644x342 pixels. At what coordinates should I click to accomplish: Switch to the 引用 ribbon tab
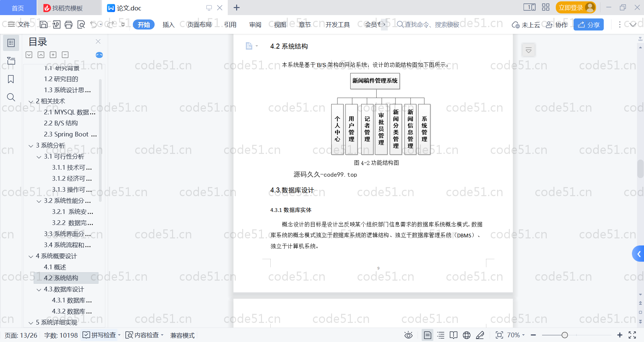tap(230, 24)
